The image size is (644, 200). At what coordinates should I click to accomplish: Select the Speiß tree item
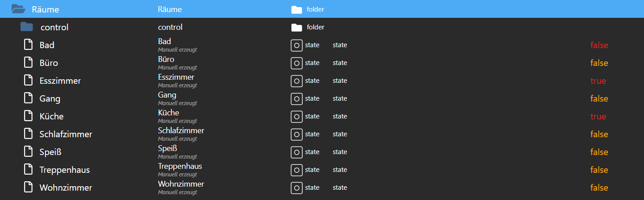[x=50, y=152]
